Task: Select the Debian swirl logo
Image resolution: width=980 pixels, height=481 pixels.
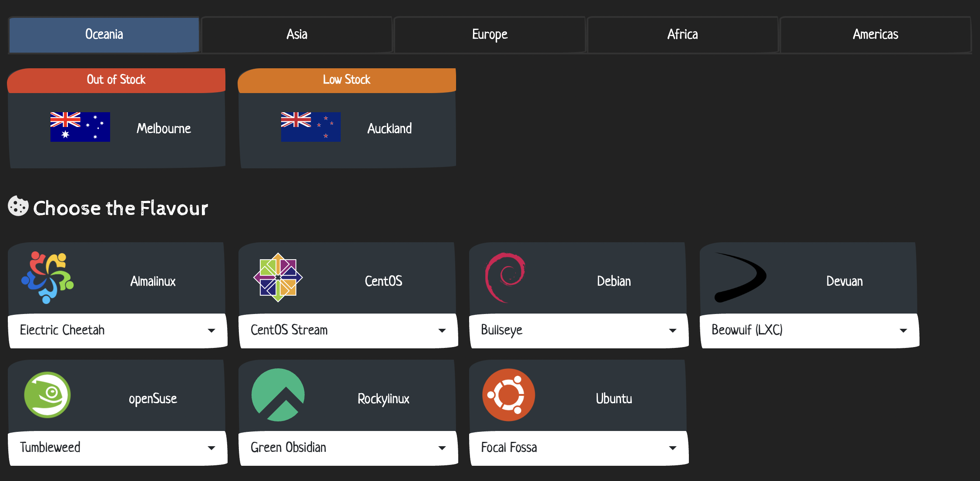Action: click(x=505, y=277)
